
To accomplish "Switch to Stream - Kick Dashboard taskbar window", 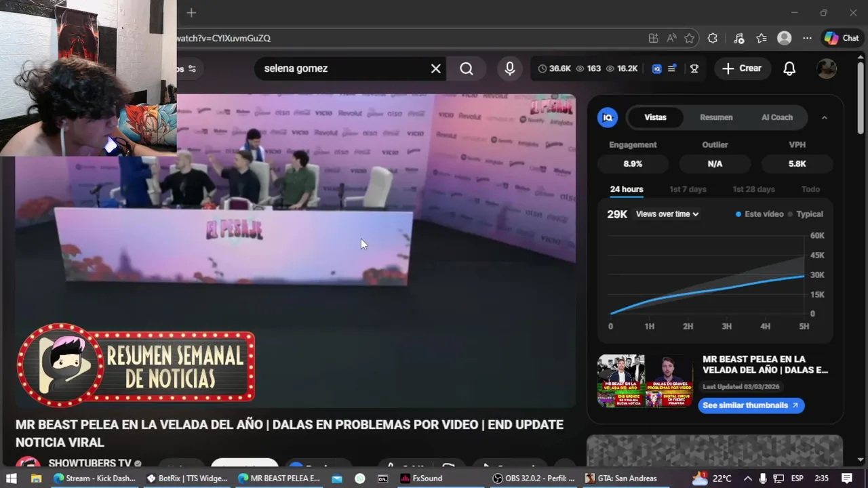I will (94, 478).
